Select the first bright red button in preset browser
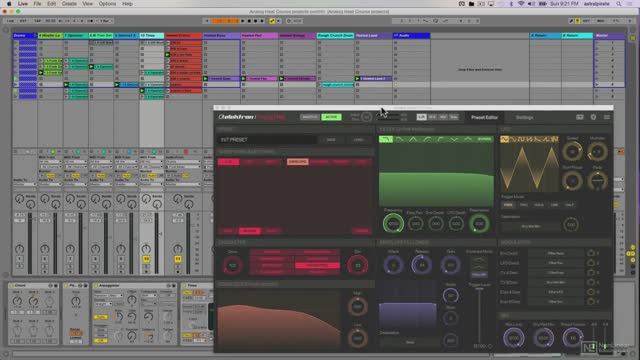The height and width of the screenshot is (360, 640). point(229,162)
